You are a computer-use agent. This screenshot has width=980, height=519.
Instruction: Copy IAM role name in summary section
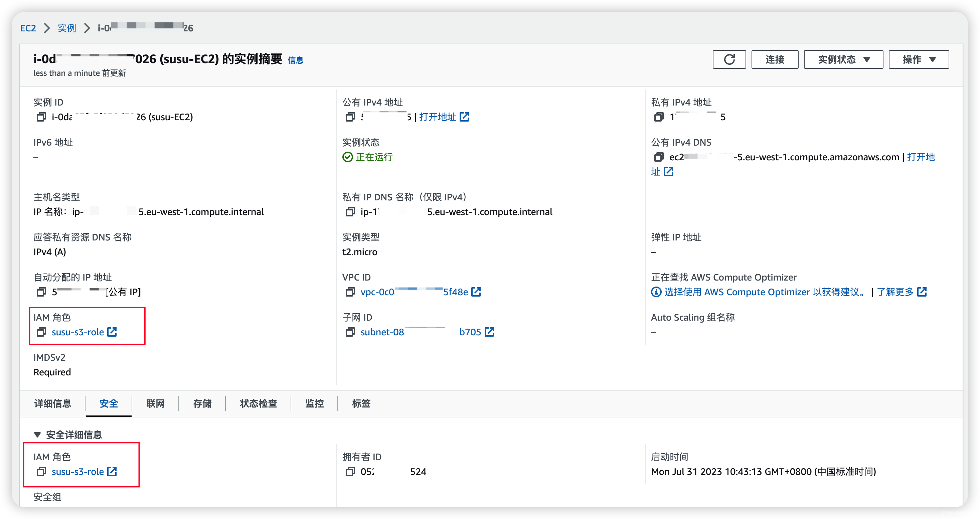tap(41, 332)
